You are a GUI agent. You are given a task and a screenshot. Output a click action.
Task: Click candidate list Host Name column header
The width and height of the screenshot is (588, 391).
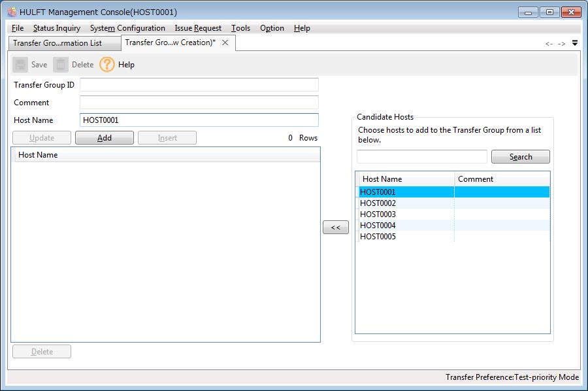(x=406, y=179)
